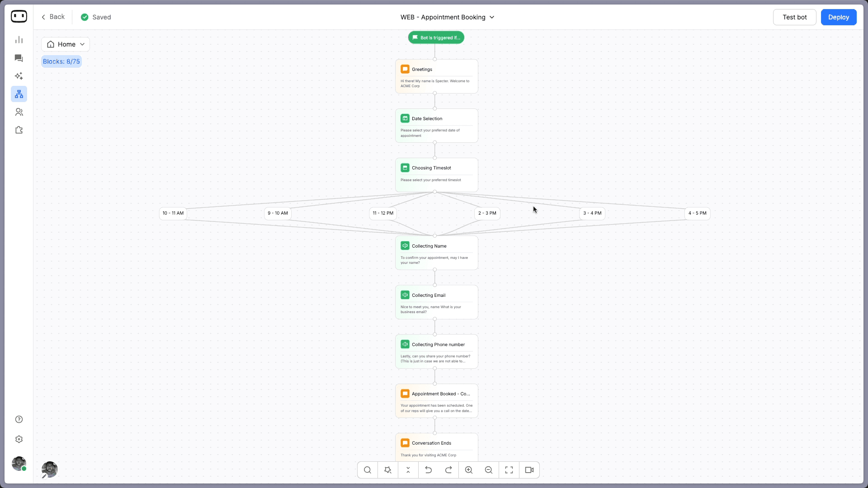Click the video camera toolbar icon
868x488 pixels.
click(529, 470)
